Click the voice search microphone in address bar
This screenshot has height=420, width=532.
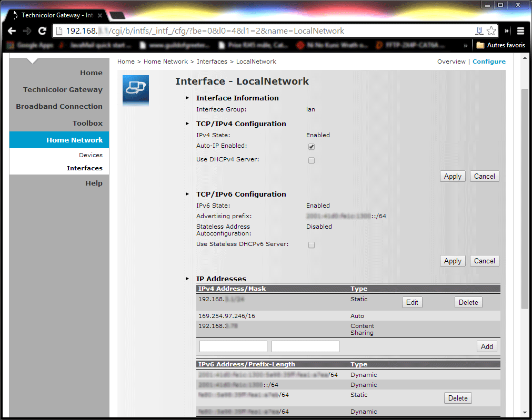pos(479,31)
